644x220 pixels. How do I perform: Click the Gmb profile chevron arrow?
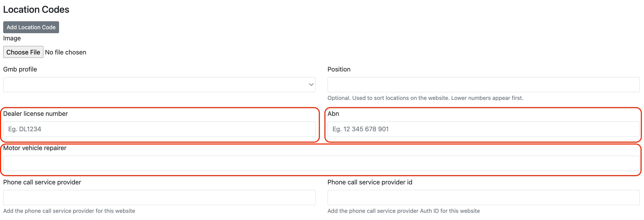click(x=311, y=85)
